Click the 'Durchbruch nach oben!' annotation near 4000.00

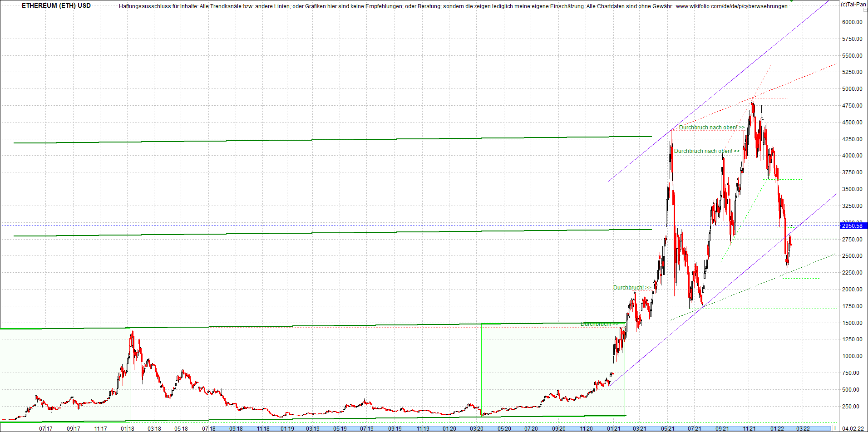[x=707, y=151]
